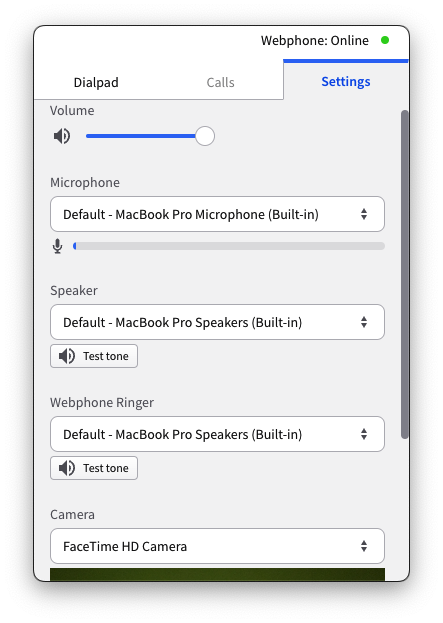Viewport: 443px width, 623px height.
Task: Click the Microphone dropdown stepper arrows
Action: tap(364, 214)
